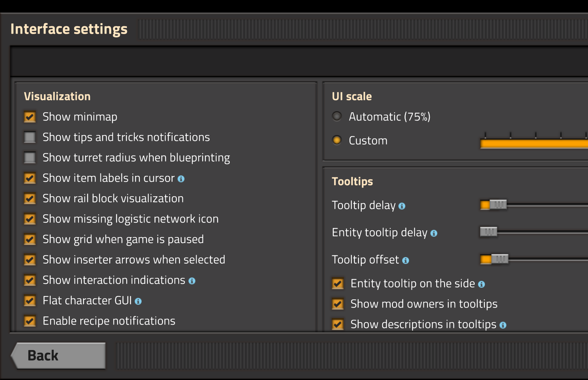Click info icon beside Show interaction indications
588x380 pixels.
pyautogui.click(x=192, y=281)
